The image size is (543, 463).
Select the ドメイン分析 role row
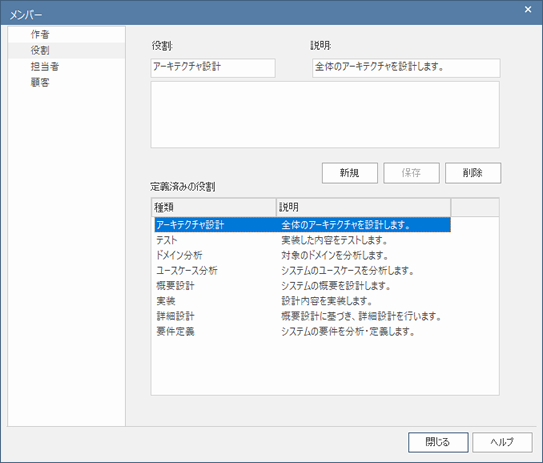(302, 255)
